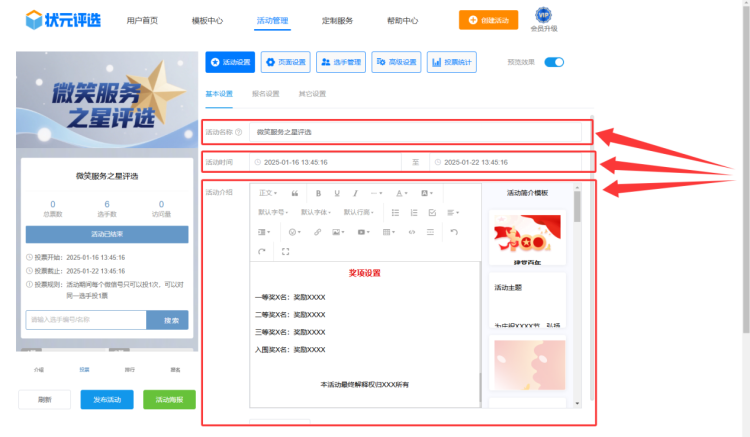Open the 默认字体 font family dropdown

[x=317, y=212]
